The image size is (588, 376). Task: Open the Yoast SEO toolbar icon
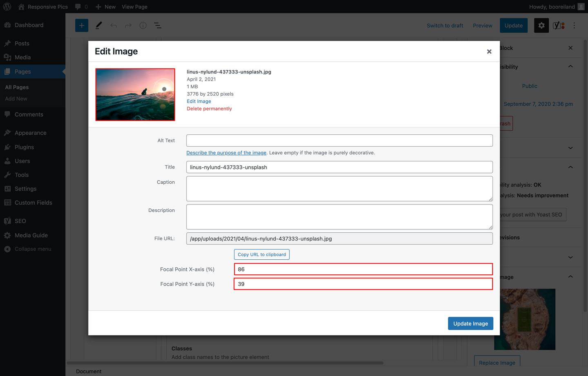pos(559,25)
